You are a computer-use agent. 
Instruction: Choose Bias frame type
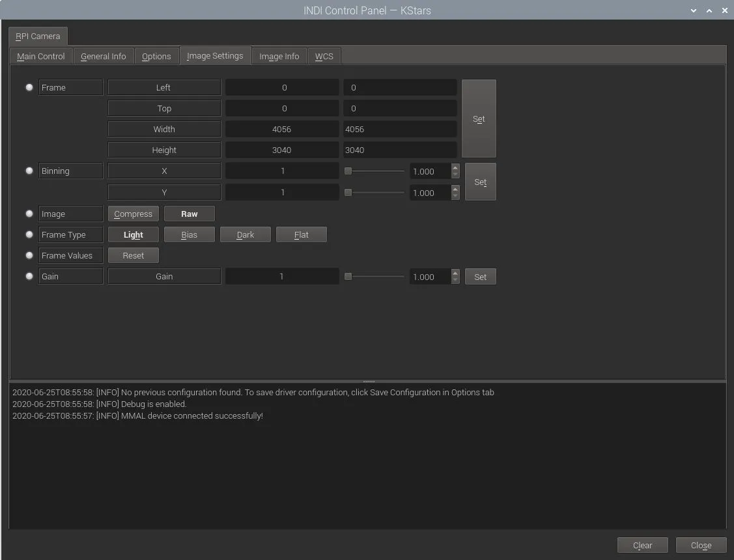coord(189,235)
